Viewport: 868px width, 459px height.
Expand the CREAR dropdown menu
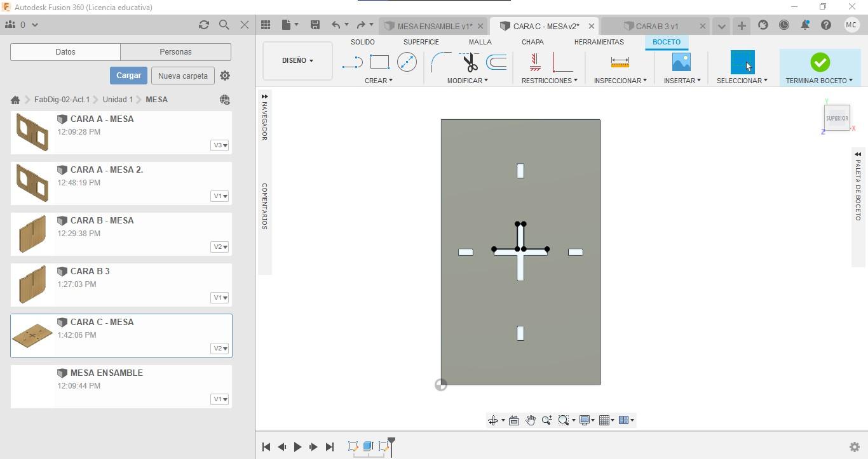point(379,81)
